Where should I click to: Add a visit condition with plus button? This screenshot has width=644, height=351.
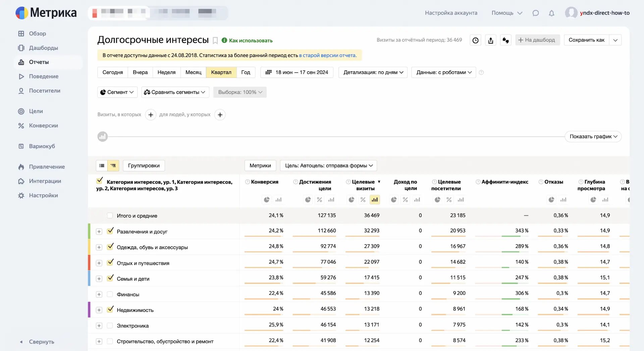pyautogui.click(x=151, y=115)
